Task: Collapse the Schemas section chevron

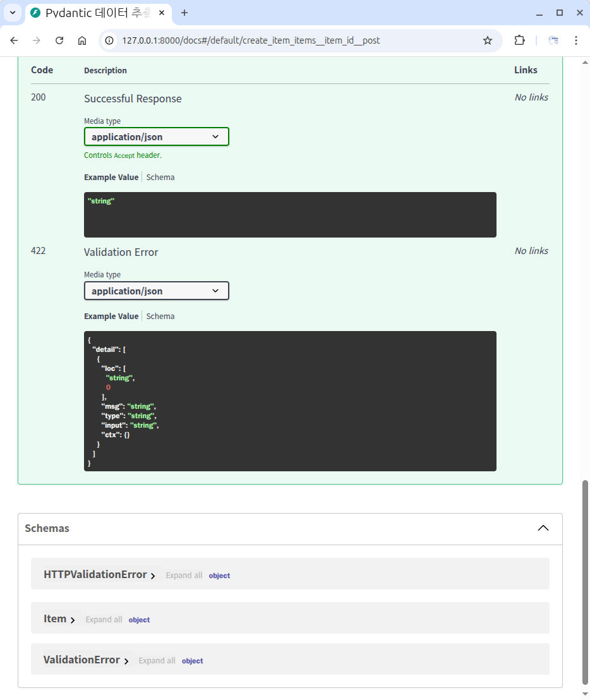Action: tap(543, 528)
